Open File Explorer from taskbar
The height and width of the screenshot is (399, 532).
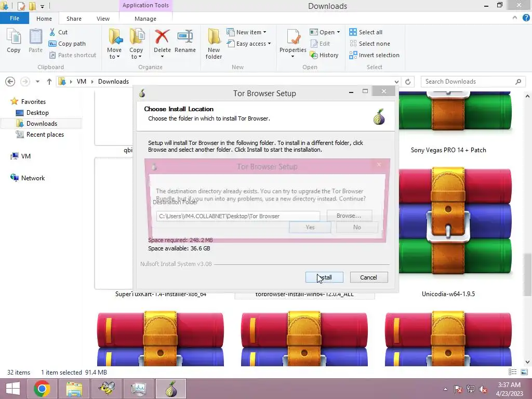click(x=74, y=389)
